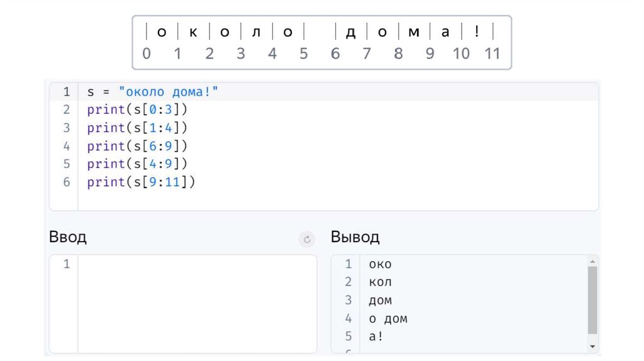Click the output line reading "око"

click(380, 264)
